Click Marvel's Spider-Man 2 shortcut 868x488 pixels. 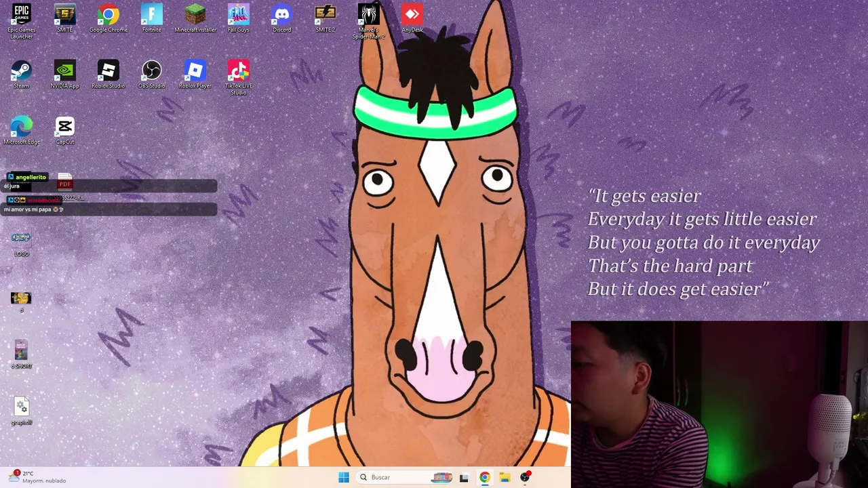(369, 21)
